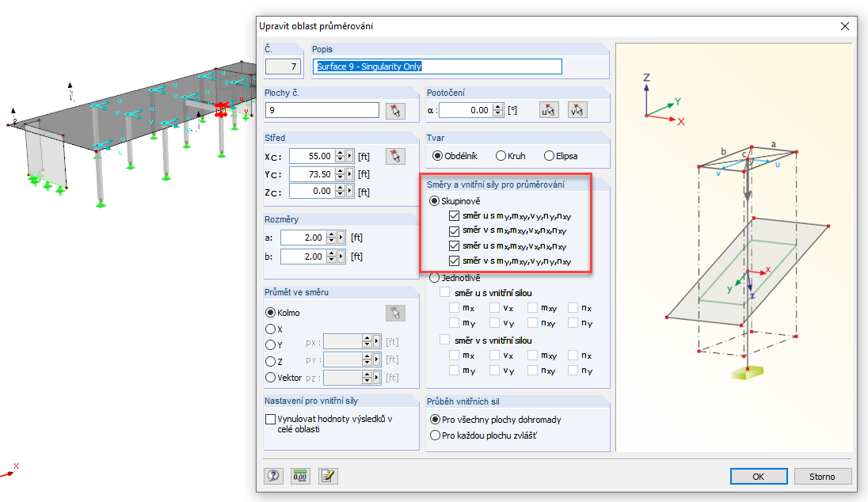Image resolution: width=868 pixels, height=502 pixels.
Task: Select 'Pro každou plochu zvlášť' option
Action: (435, 435)
